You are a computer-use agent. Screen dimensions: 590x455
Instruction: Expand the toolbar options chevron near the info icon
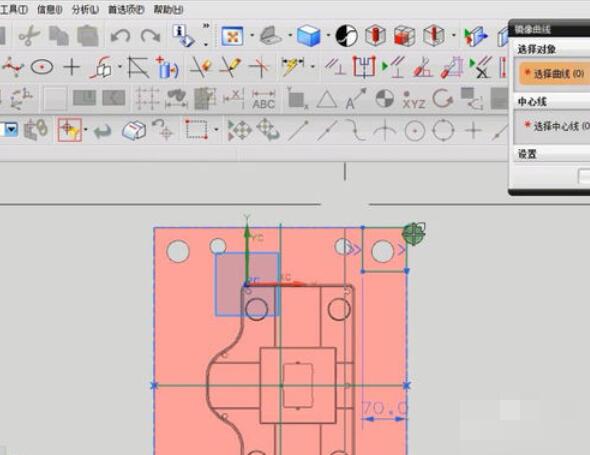pos(206,26)
